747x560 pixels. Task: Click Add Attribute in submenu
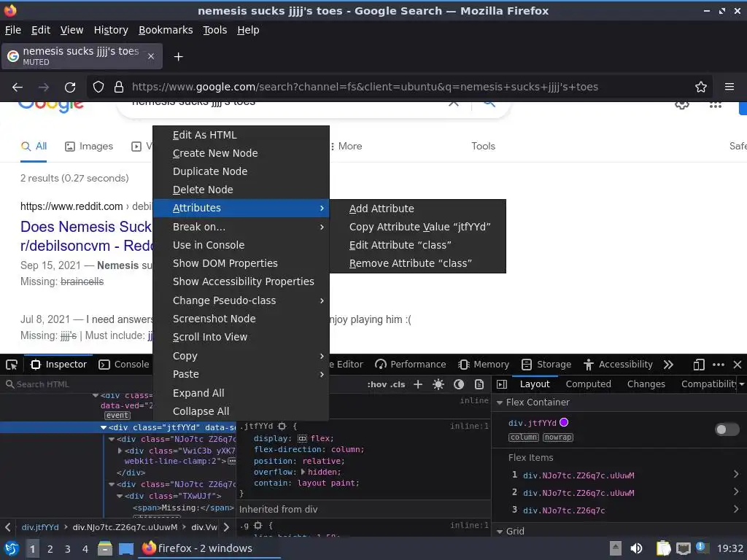(x=418, y=209)
